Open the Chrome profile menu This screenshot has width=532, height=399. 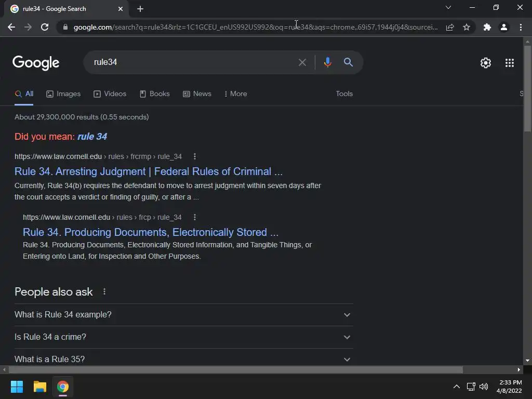pyautogui.click(x=504, y=27)
